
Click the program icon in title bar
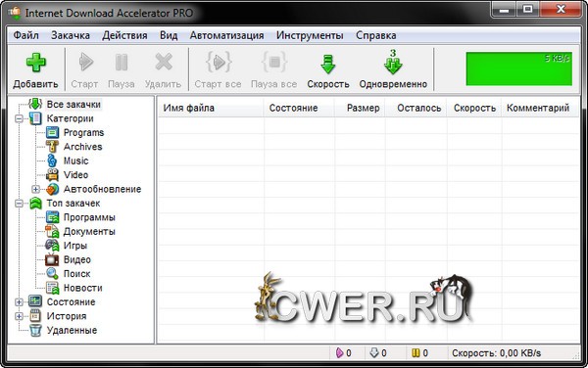click(15, 13)
